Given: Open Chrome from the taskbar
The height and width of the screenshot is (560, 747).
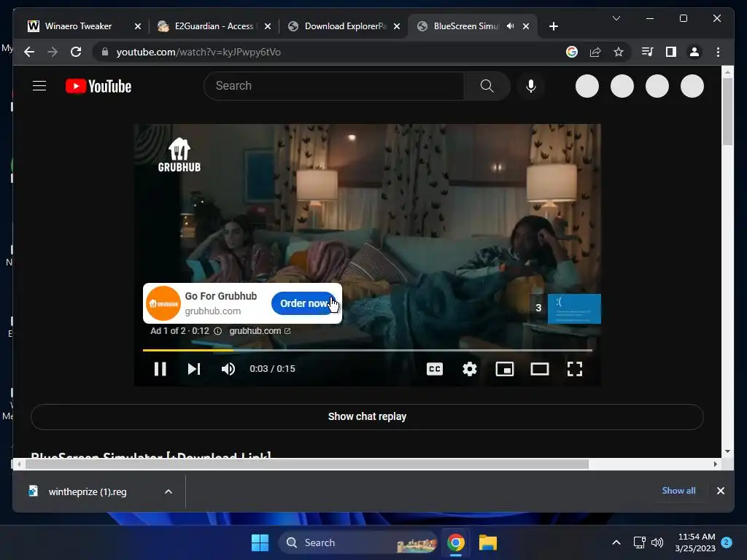Looking at the screenshot, I should [x=455, y=542].
